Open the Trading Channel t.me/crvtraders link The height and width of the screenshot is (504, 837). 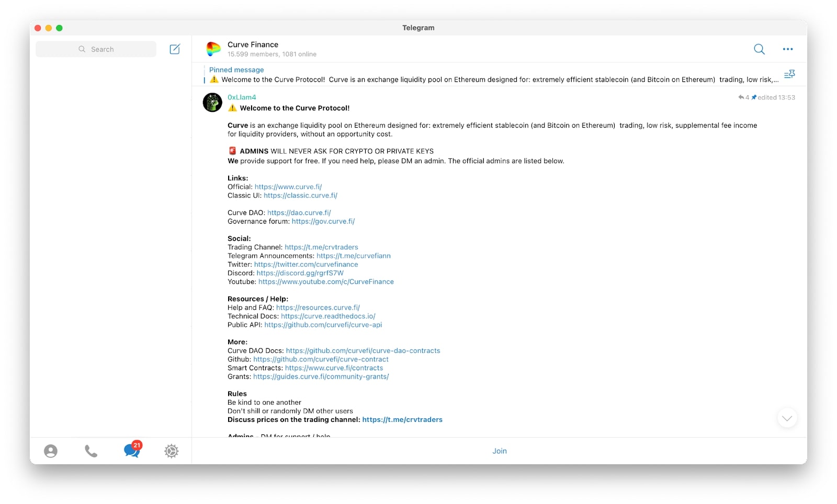coord(321,247)
